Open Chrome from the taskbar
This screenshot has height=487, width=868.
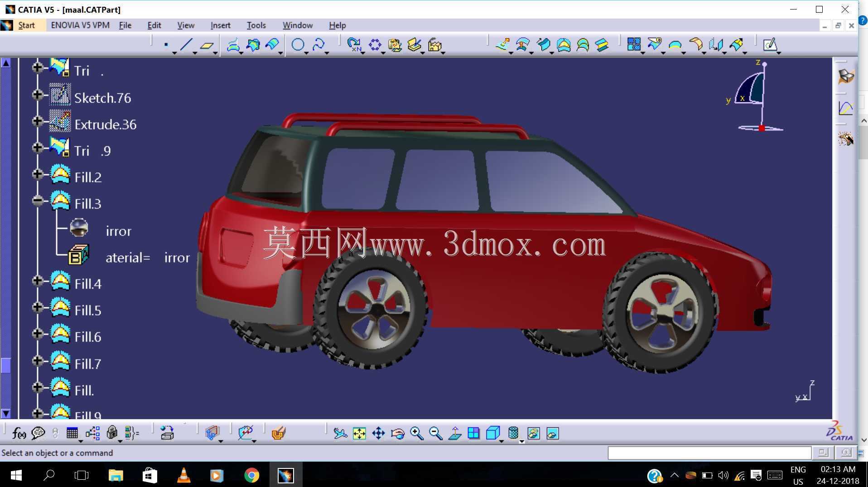point(251,475)
